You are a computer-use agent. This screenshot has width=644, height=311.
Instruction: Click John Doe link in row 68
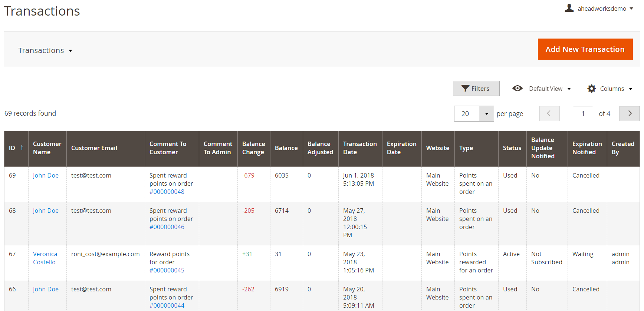[46, 211]
